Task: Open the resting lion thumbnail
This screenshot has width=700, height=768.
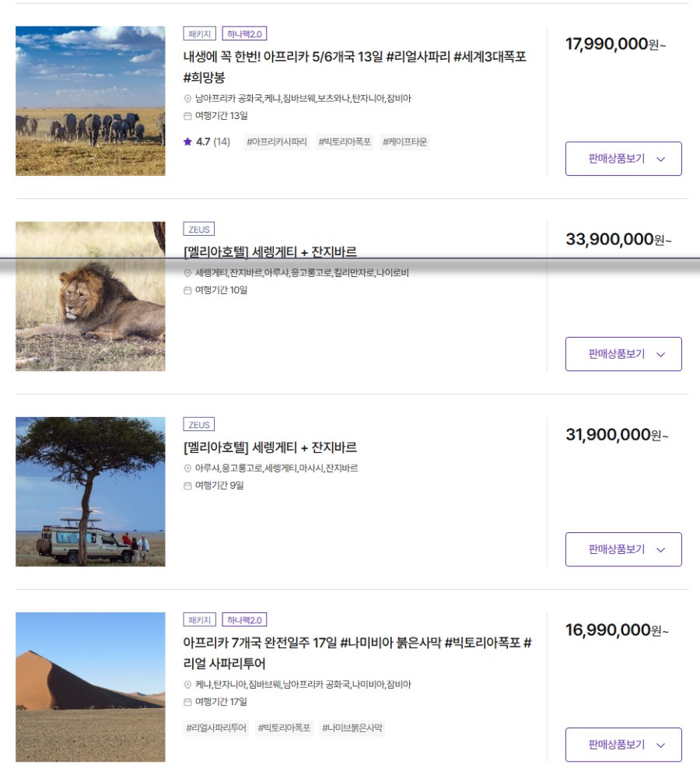Action: [90, 296]
